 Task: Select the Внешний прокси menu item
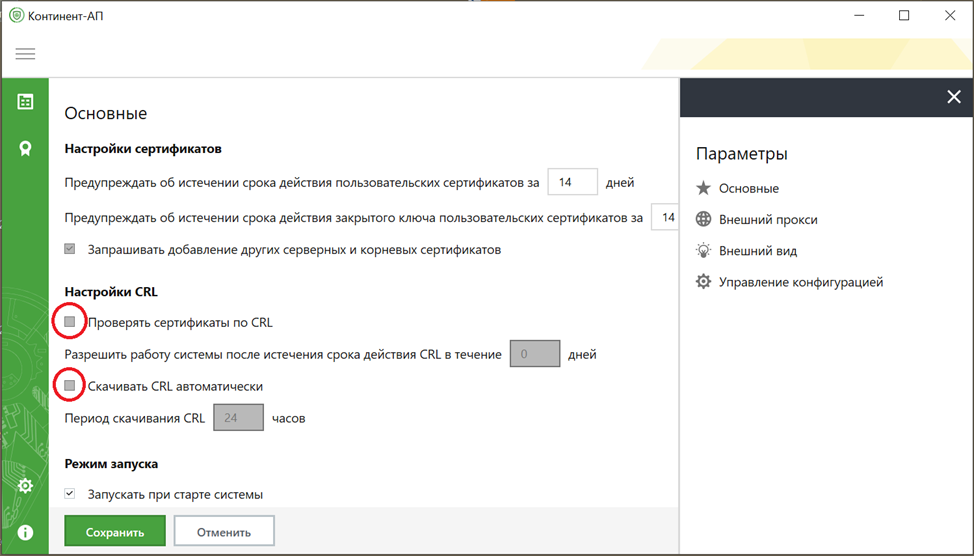point(768,220)
